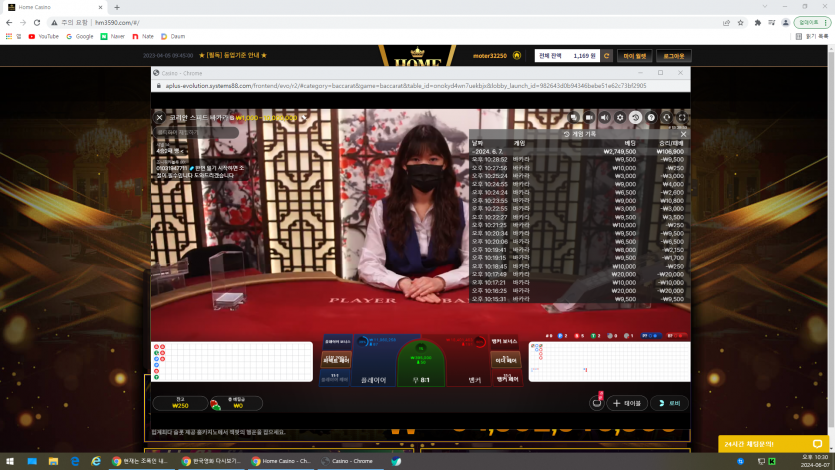
Task: Click the logout button on Home Casino
Action: (674, 56)
